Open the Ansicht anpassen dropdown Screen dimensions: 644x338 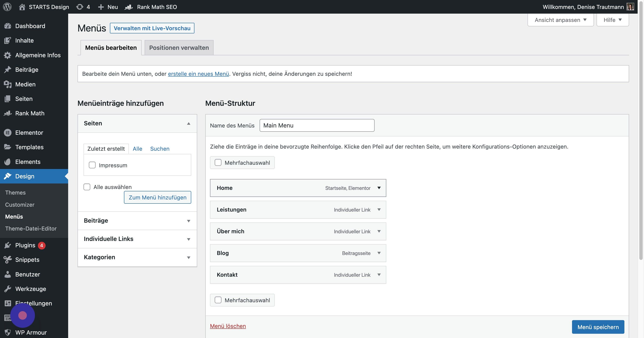pos(561,20)
